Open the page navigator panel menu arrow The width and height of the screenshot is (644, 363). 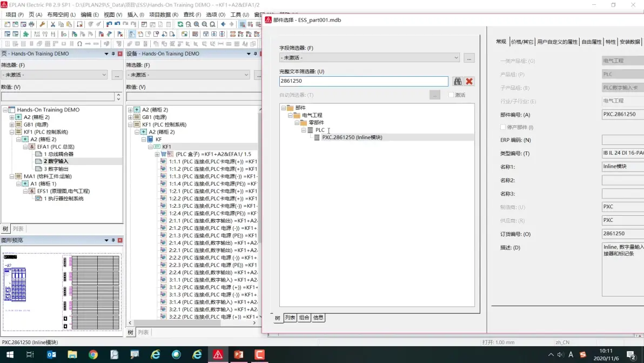[x=106, y=54]
